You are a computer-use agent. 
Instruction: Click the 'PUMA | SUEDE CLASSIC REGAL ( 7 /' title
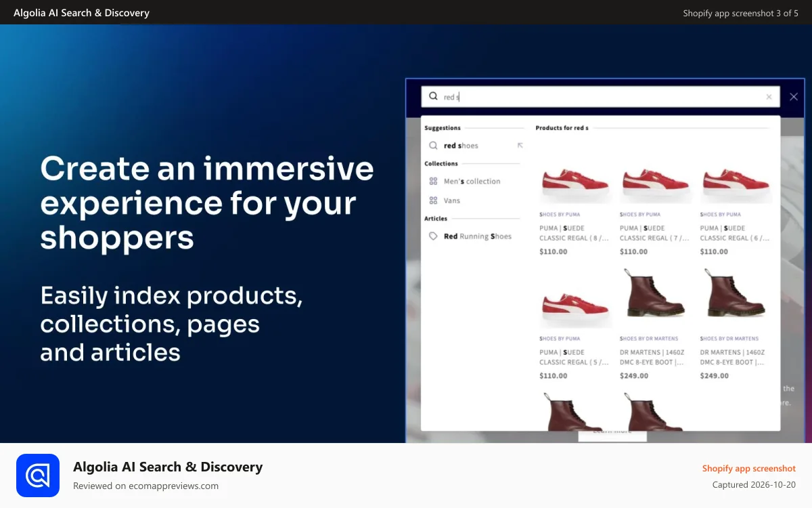[654, 233]
